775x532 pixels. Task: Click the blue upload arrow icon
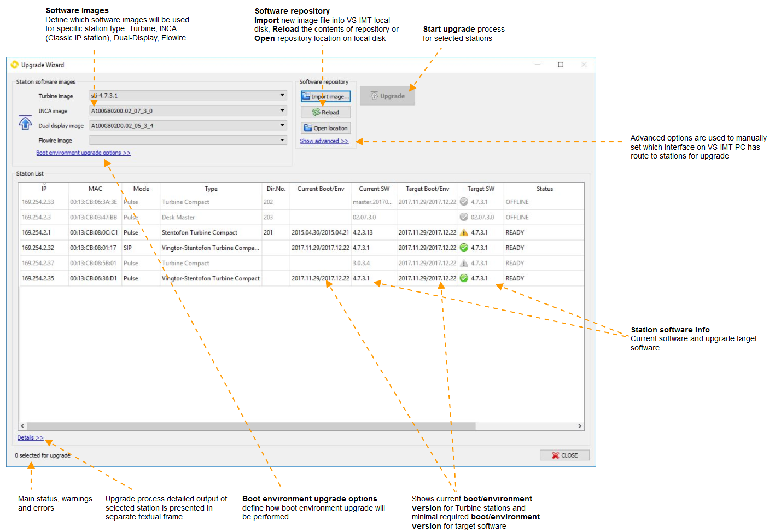click(25, 122)
